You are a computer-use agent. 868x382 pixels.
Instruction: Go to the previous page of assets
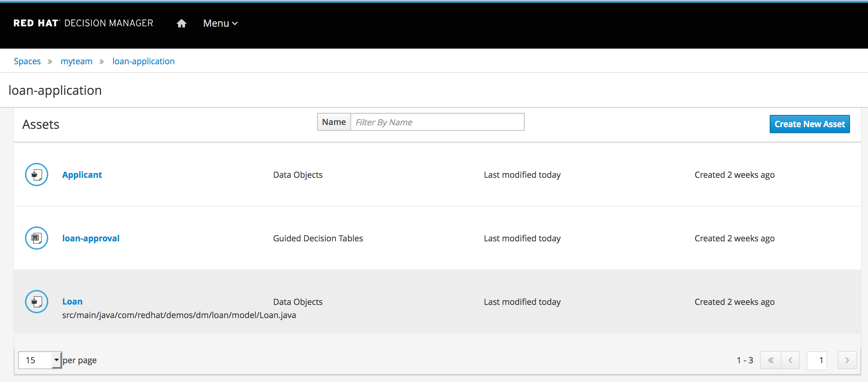(790, 360)
